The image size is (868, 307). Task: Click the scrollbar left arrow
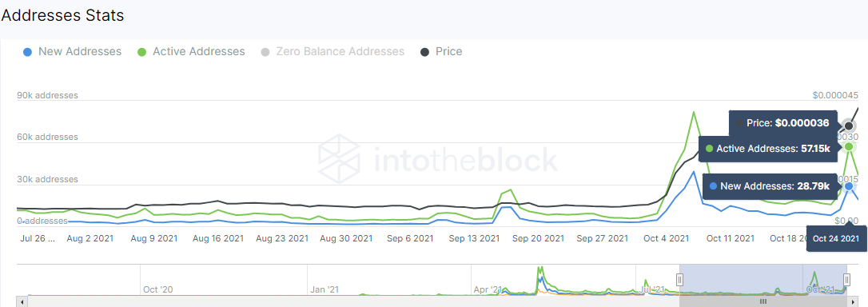point(22,302)
